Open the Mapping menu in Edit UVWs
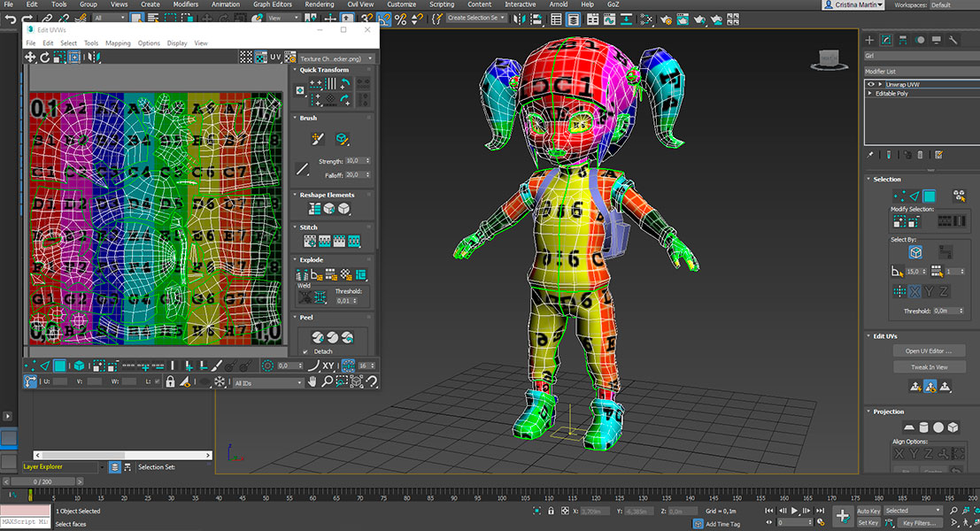This screenshot has height=531, width=980. [x=118, y=43]
